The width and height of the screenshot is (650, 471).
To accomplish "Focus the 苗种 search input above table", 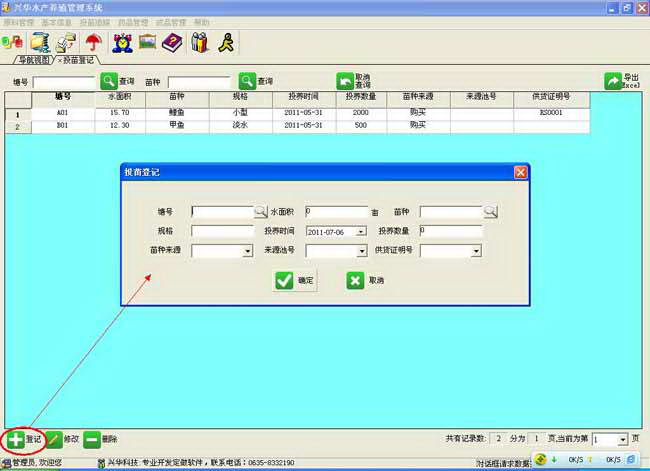I will [199, 82].
